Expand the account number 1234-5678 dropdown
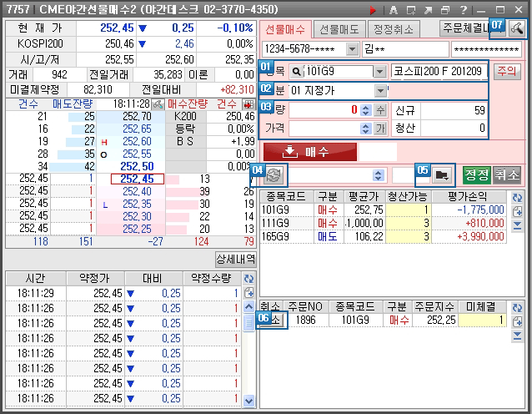This screenshot has height=414, width=532. pos(352,49)
